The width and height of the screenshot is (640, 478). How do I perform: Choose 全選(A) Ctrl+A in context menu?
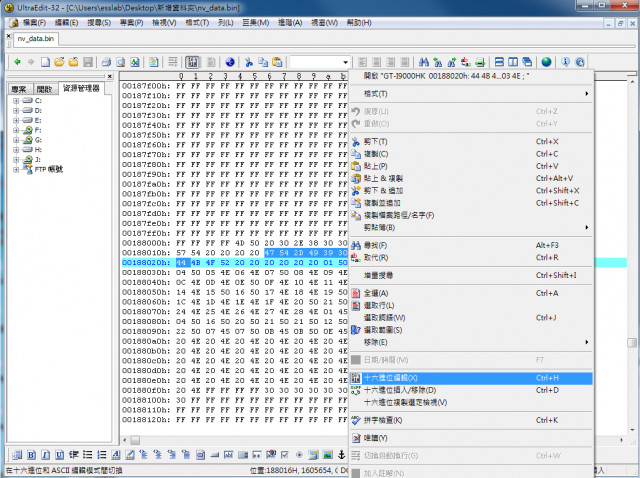[x=471, y=293]
